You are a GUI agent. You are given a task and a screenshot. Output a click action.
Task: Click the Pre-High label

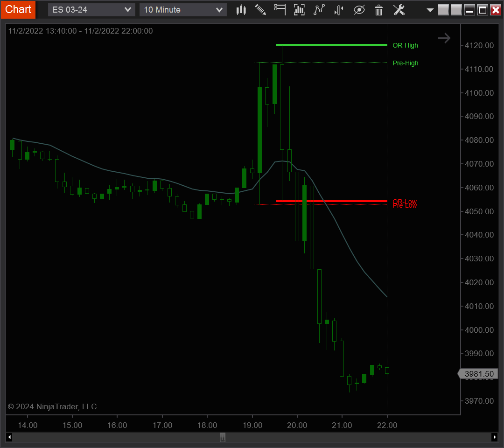click(x=406, y=63)
